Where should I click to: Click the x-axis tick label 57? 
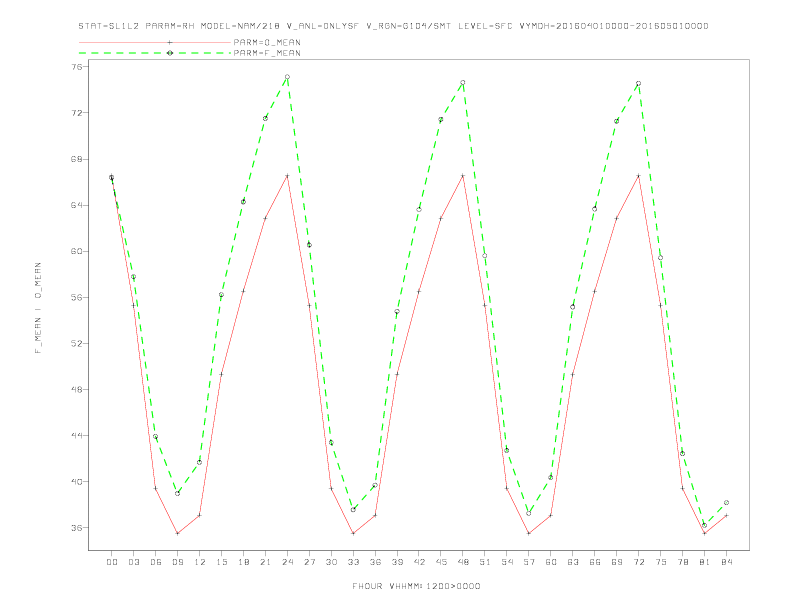click(529, 562)
